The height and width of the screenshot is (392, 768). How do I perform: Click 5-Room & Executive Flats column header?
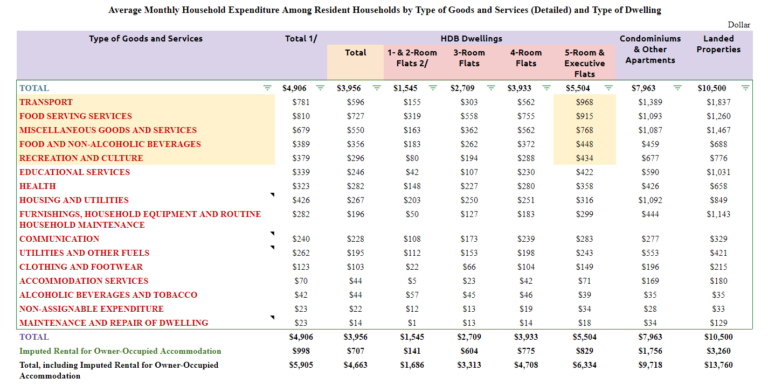[x=584, y=63]
